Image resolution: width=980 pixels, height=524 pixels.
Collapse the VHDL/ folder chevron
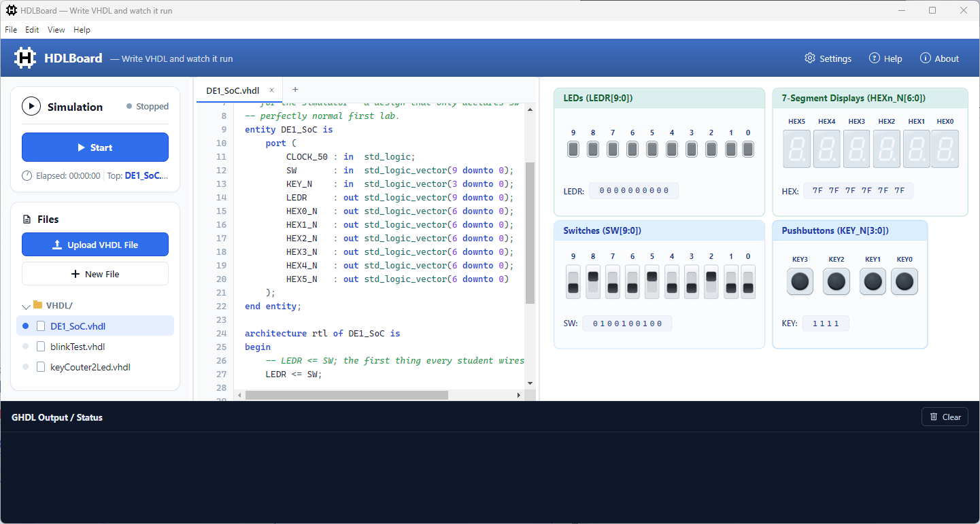[27, 307]
